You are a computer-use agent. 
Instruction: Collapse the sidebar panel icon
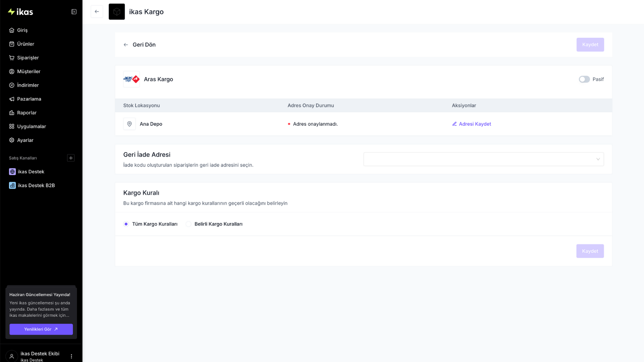pos(74,12)
